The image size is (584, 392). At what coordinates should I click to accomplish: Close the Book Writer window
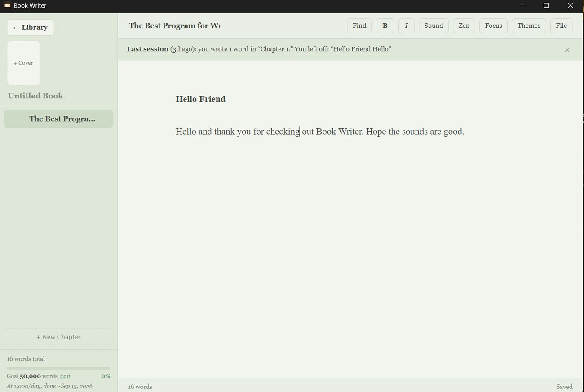click(571, 5)
